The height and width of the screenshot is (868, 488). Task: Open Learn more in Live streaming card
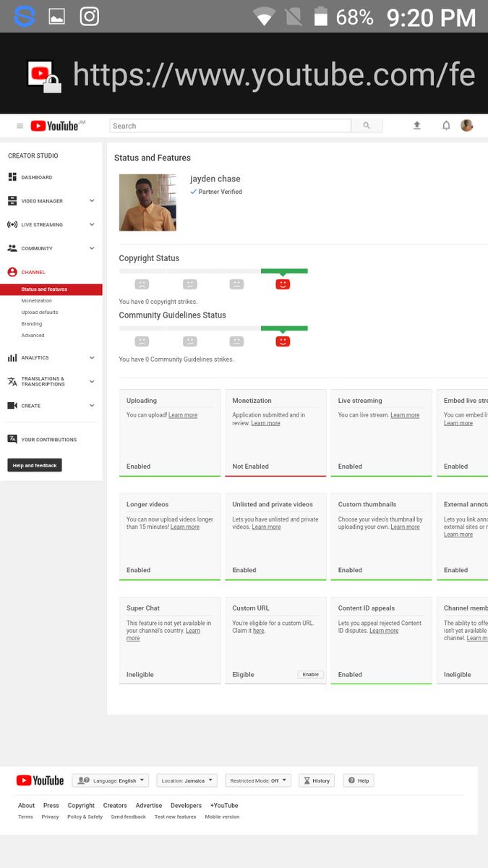405,415
